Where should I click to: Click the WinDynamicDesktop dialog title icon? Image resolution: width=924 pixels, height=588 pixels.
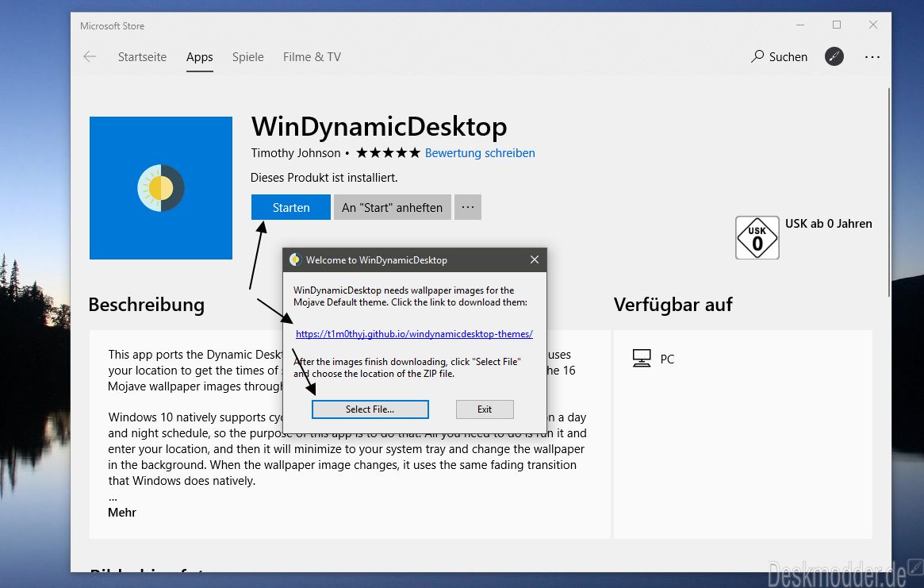tap(295, 260)
